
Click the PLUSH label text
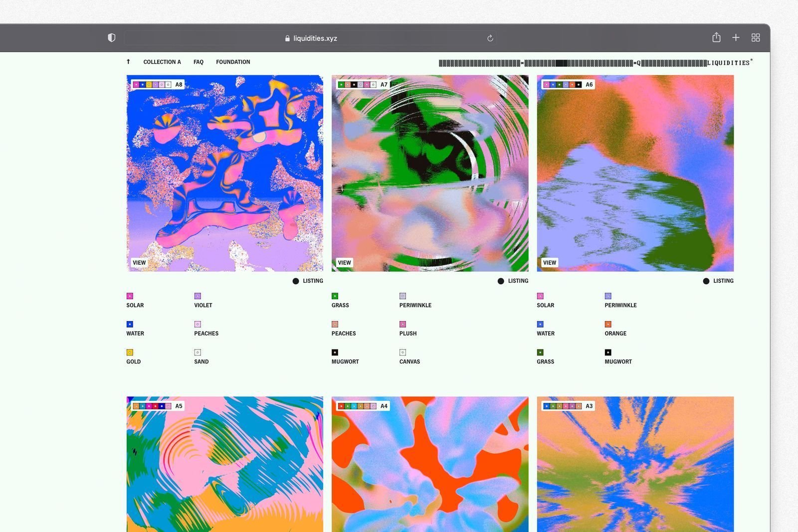pyautogui.click(x=408, y=334)
